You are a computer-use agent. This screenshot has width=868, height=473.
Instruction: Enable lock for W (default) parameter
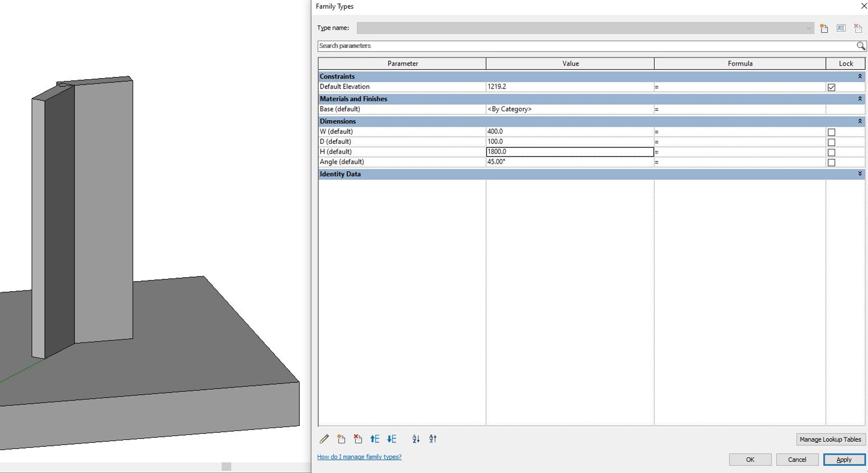(831, 132)
